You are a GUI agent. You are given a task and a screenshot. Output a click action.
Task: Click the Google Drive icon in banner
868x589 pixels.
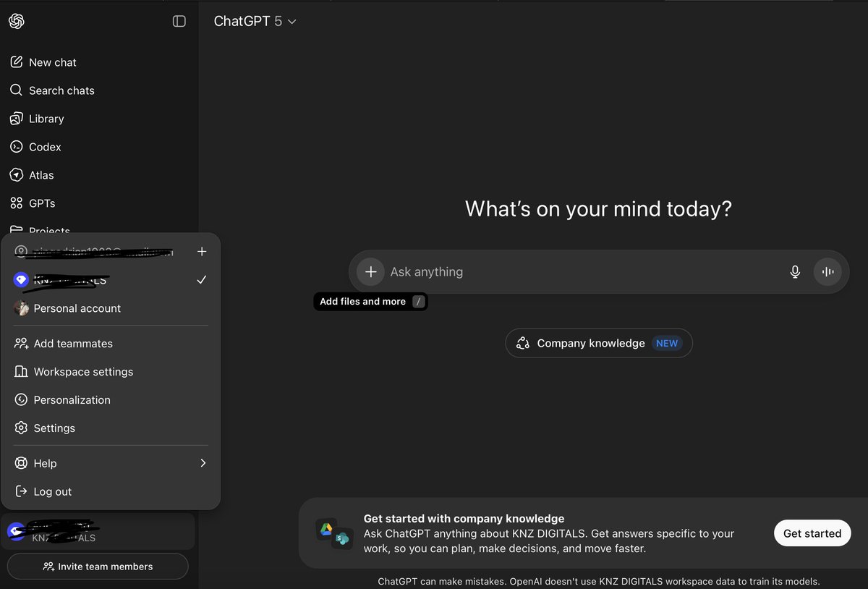(x=326, y=529)
